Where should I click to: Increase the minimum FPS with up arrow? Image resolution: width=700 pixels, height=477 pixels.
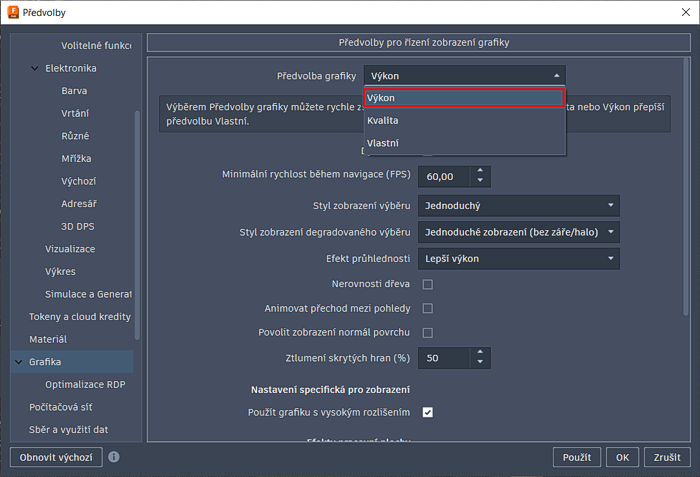(x=480, y=171)
